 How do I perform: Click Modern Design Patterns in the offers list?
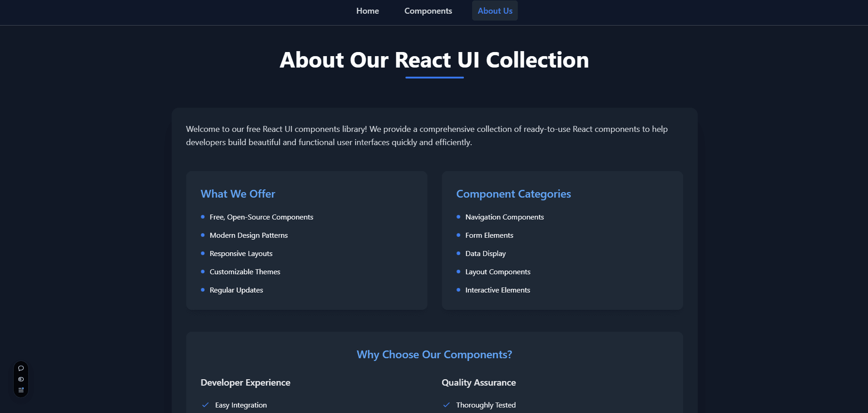[x=248, y=235]
